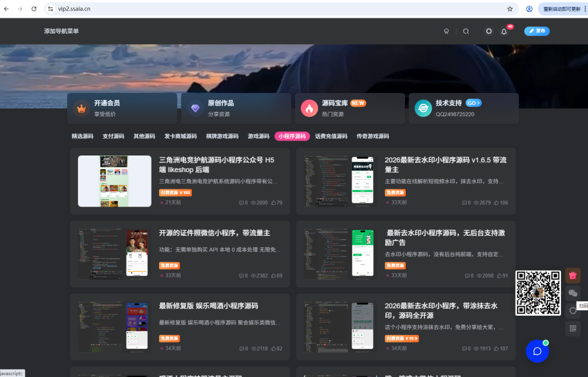The height and width of the screenshot is (377, 588).
Task: Click the comment icon on the ¥19.9 post
Action: pyautogui.click(x=465, y=348)
